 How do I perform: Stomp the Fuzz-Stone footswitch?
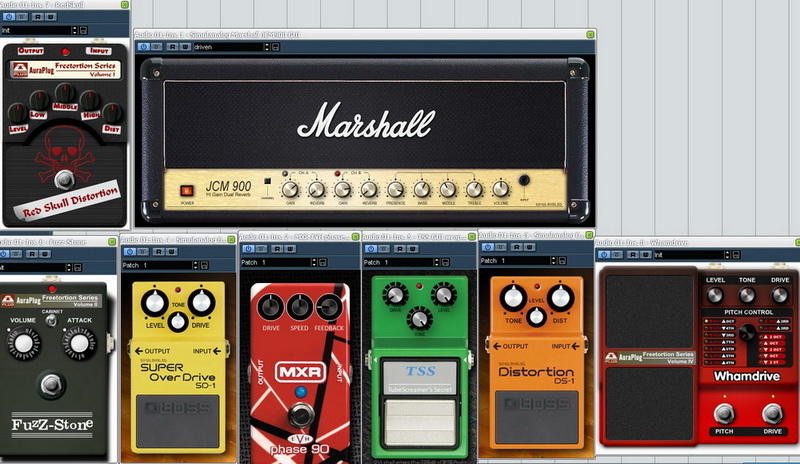click(x=51, y=385)
